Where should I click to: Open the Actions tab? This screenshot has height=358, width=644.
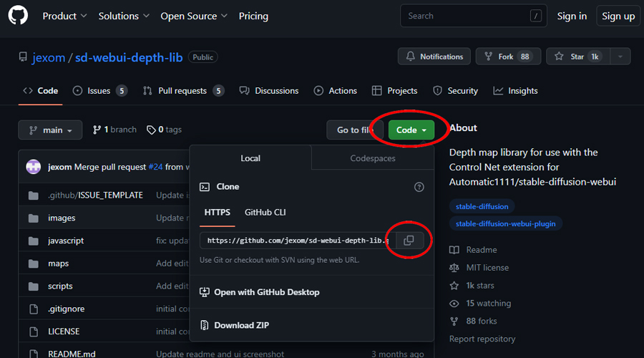pyautogui.click(x=336, y=91)
